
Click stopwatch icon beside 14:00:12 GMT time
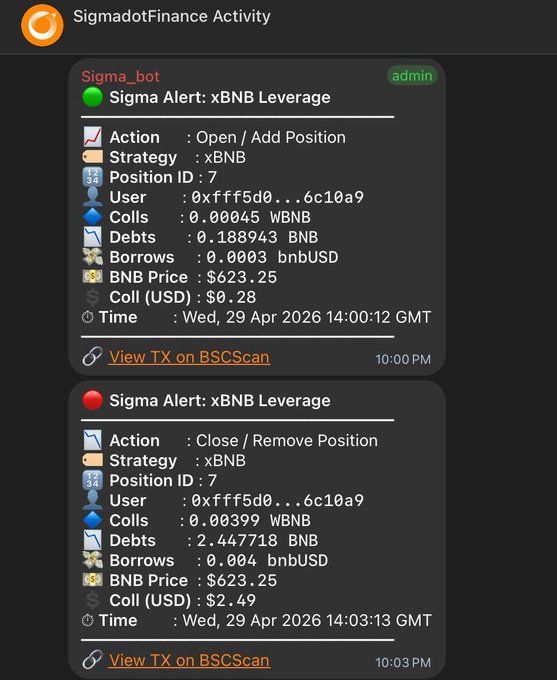coord(88,317)
